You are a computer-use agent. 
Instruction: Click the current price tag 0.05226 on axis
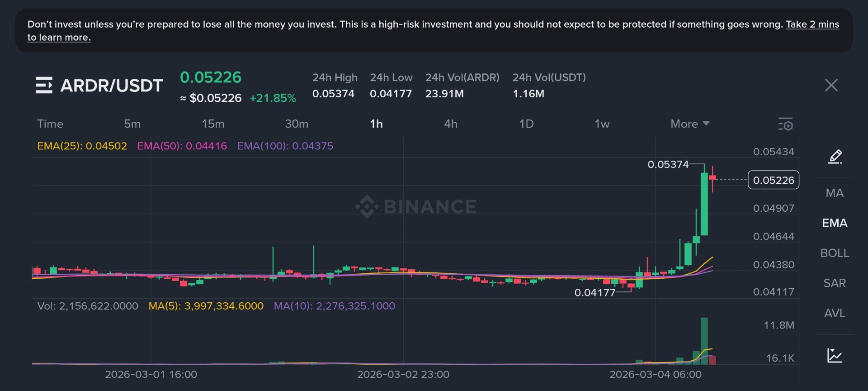pyautogui.click(x=774, y=180)
